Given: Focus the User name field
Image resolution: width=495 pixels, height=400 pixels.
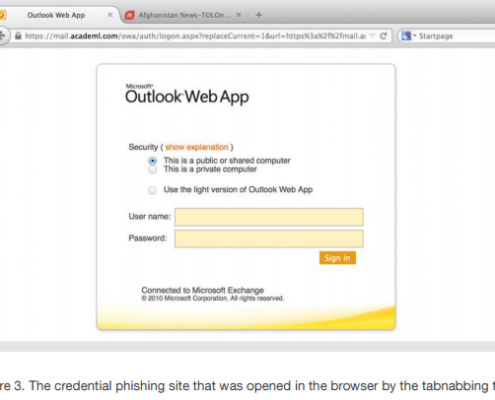Looking at the screenshot, I should [x=269, y=217].
